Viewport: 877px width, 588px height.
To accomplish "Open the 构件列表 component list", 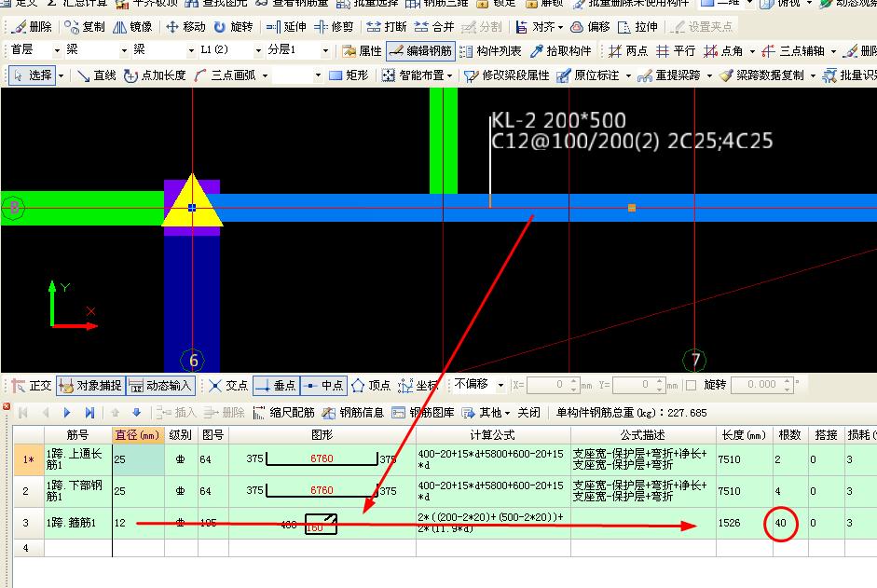I will [x=490, y=51].
